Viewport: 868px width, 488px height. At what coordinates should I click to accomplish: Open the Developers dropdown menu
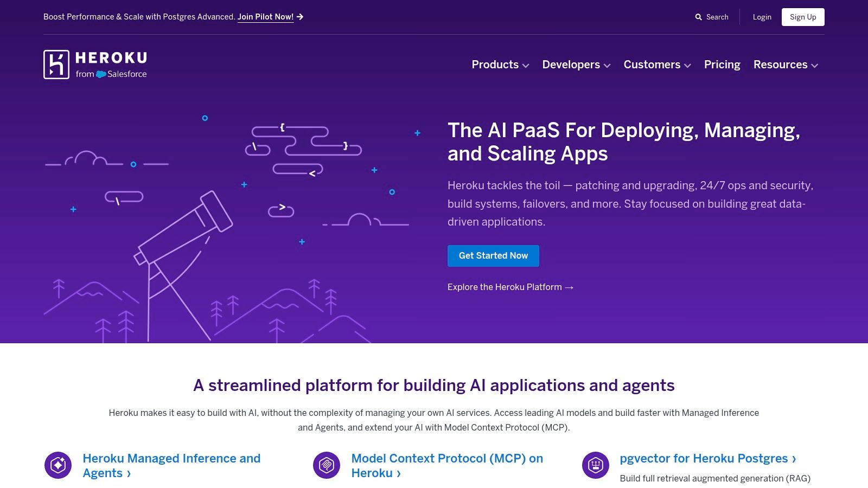576,65
